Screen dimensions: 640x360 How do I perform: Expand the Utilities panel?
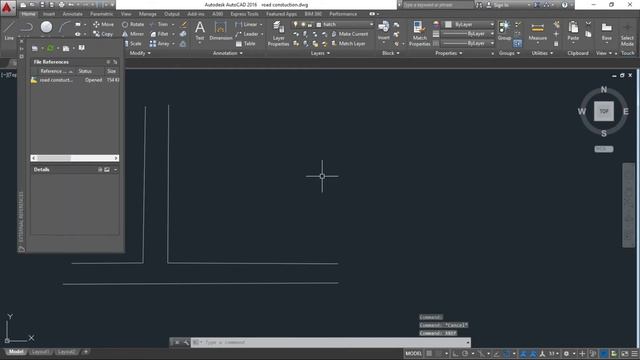click(x=542, y=53)
